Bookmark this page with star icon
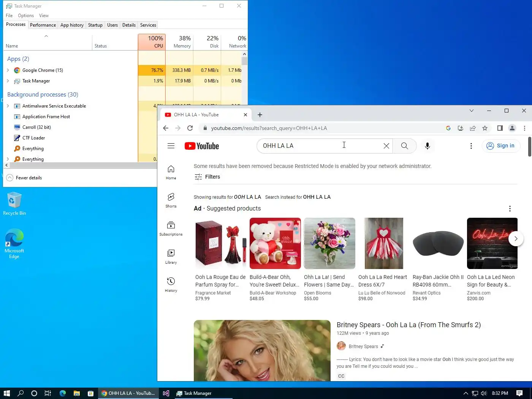 (x=485, y=128)
